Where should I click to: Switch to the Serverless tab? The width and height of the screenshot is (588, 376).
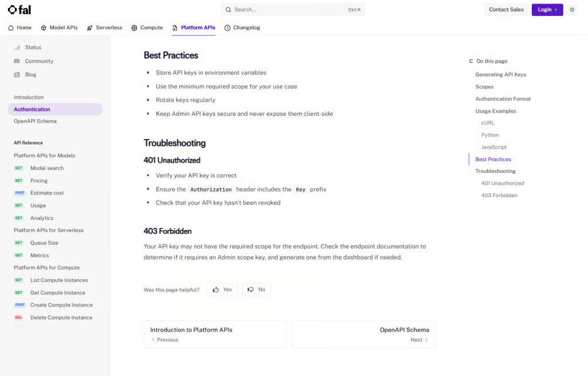click(105, 28)
